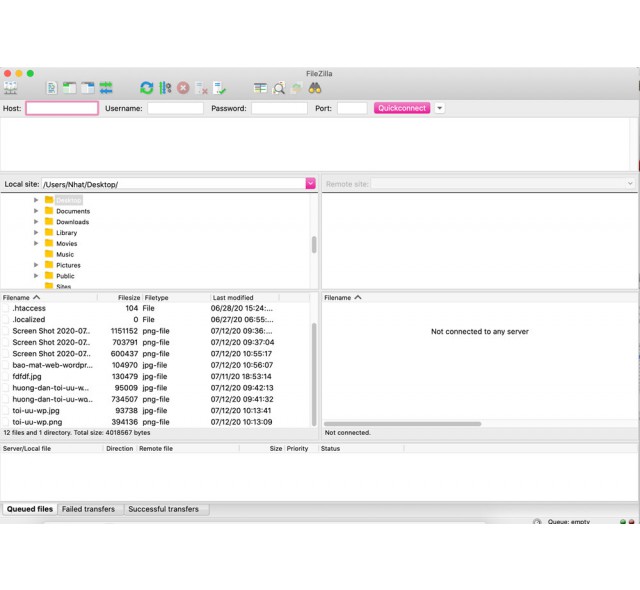The image size is (640, 590).
Task: Click the Disconnect from server icon
Action: click(x=202, y=88)
